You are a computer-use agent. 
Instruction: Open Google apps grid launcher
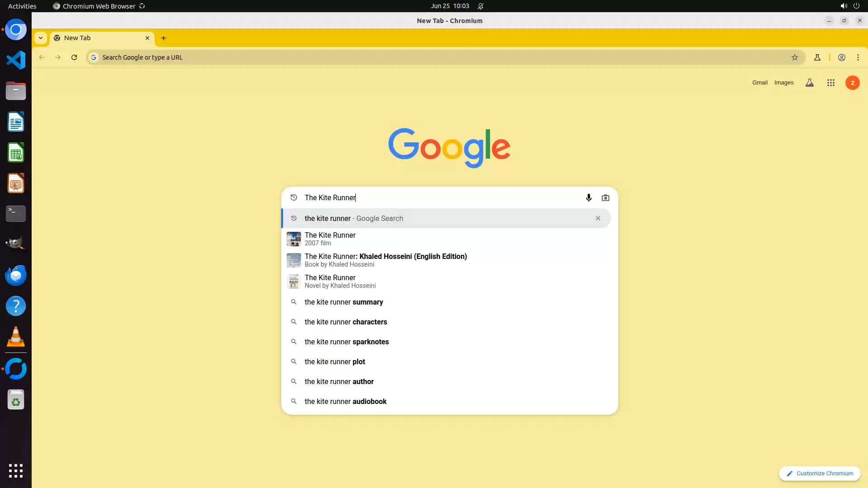pyautogui.click(x=830, y=83)
